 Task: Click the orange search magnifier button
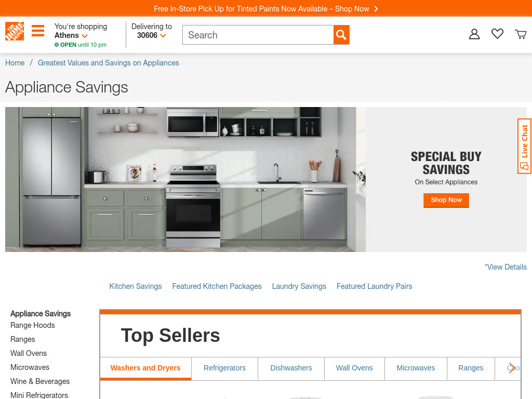[341, 35]
